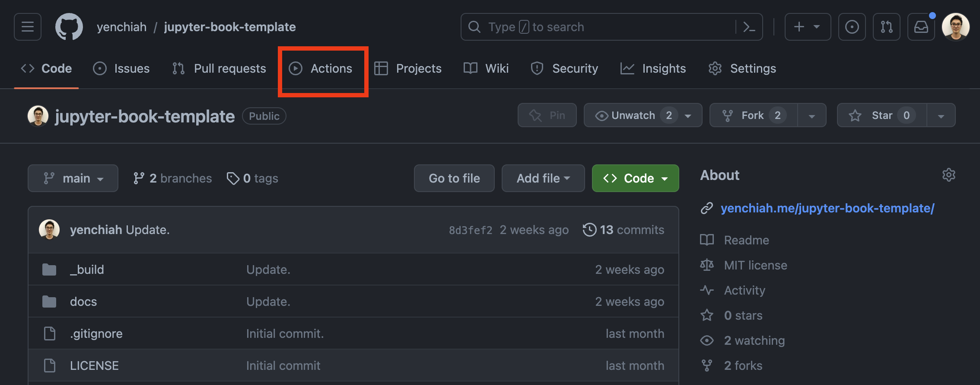Open the create new menu plus dropdown

pyautogui.click(x=807, y=26)
